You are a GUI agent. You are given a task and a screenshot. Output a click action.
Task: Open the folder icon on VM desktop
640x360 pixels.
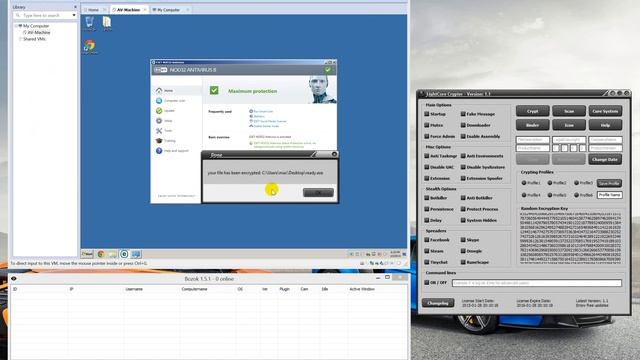[x=107, y=23]
